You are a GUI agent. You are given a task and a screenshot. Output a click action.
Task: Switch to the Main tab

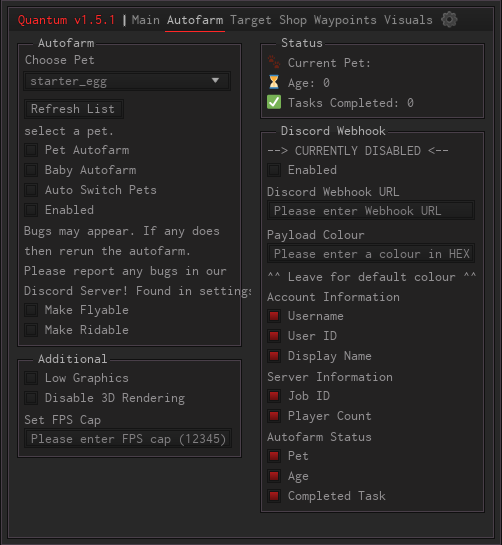click(146, 20)
